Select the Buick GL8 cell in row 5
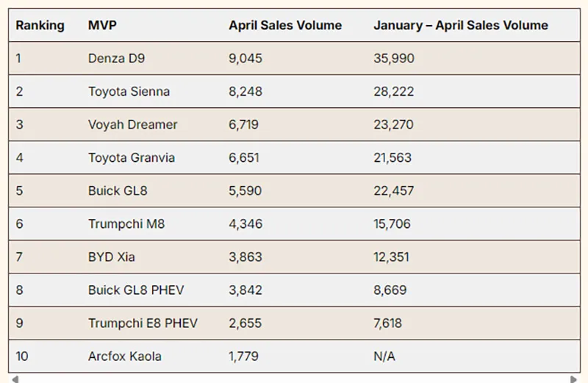 click(x=118, y=191)
